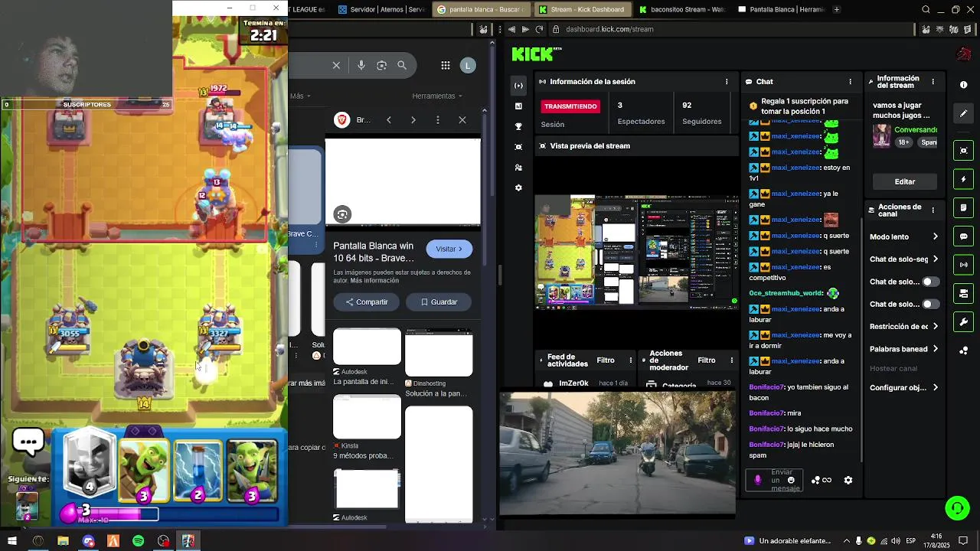
Task: Play the lightning spell card costing 2 elixir
Action: click(198, 471)
